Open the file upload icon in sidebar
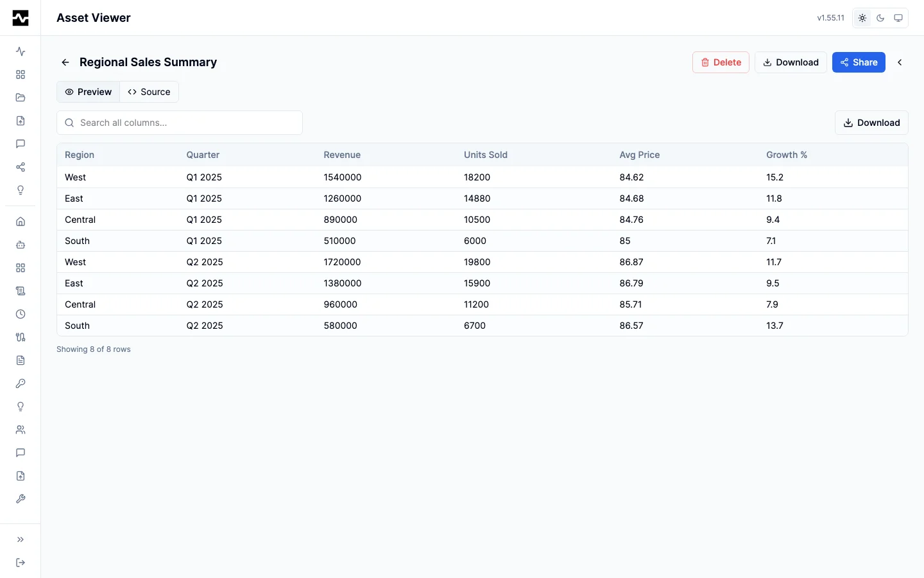 pos(20,121)
